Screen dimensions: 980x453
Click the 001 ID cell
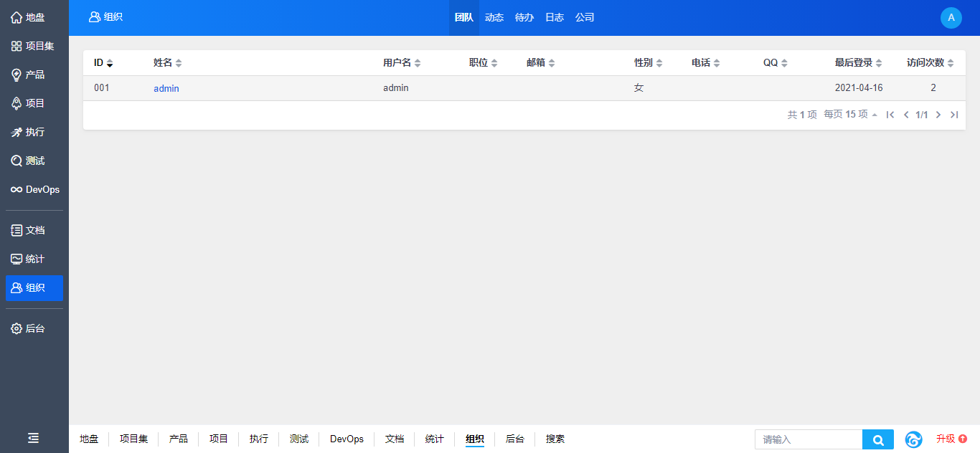click(x=102, y=88)
